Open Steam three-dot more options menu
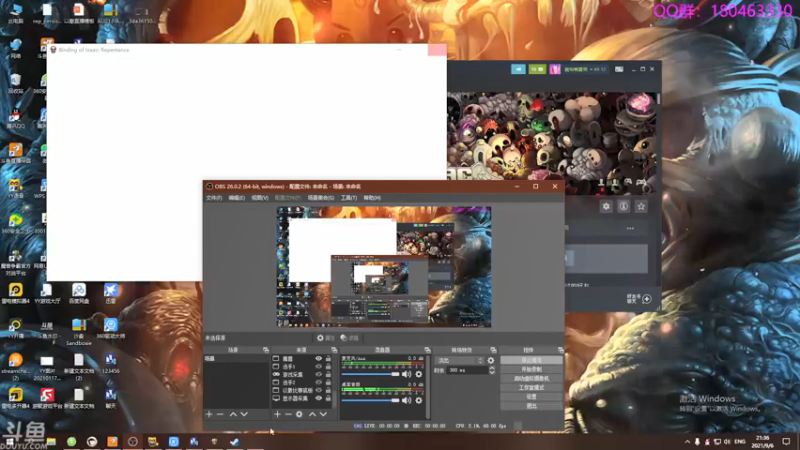The height and width of the screenshot is (450, 800). tap(631, 229)
